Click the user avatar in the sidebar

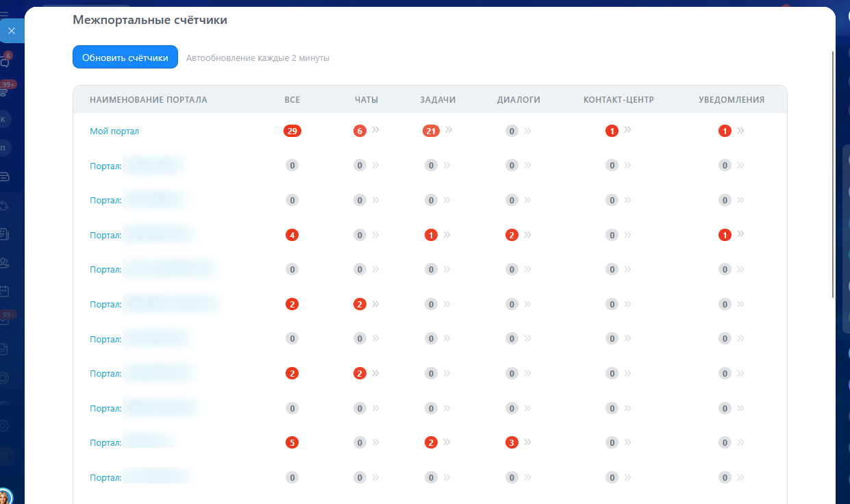click(5, 496)
